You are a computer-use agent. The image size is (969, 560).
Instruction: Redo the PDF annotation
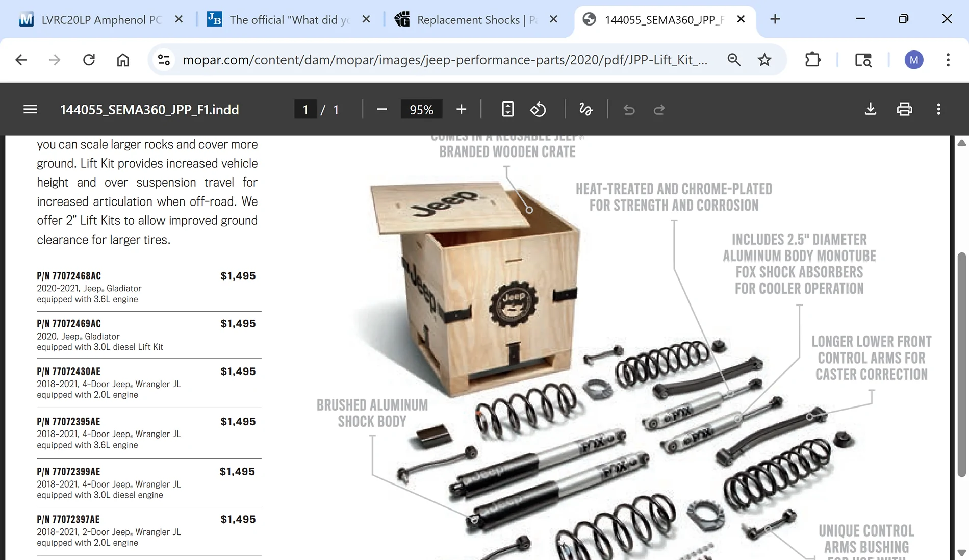659,109
